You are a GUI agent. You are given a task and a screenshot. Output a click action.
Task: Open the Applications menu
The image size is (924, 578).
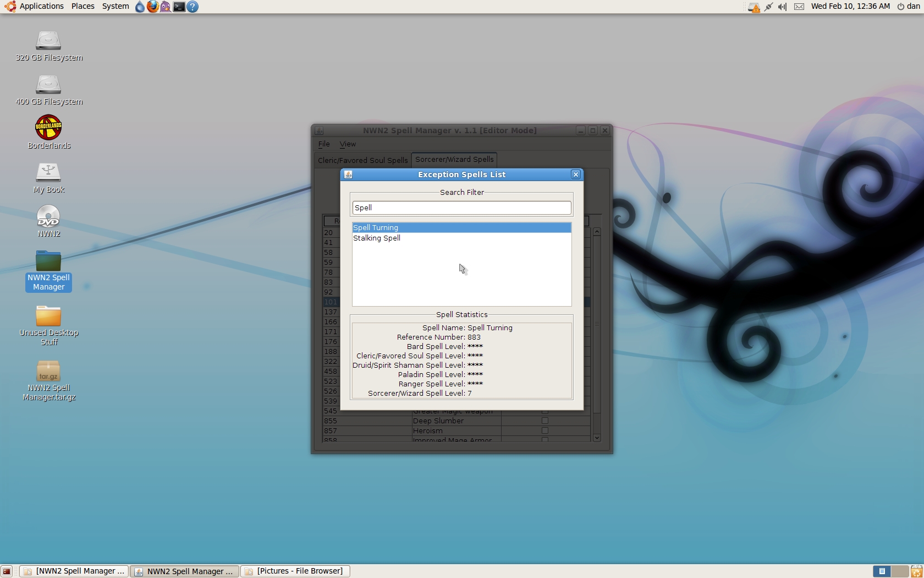(35, 6)
